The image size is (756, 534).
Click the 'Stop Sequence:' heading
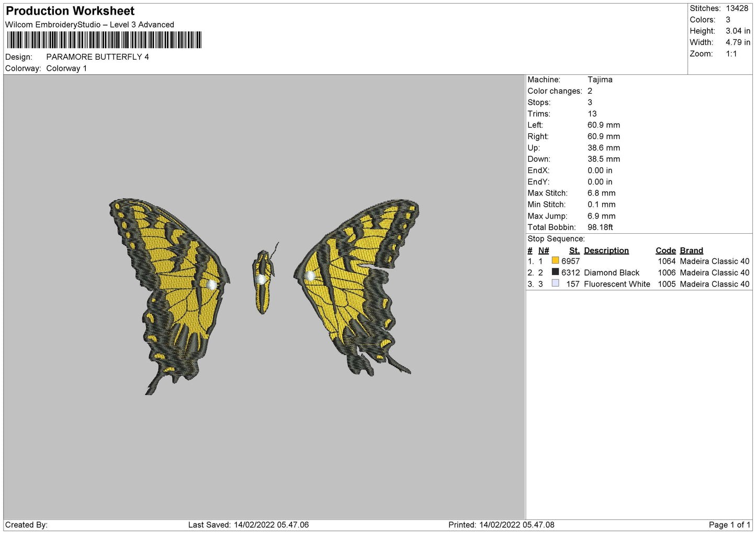click(556, 239)
